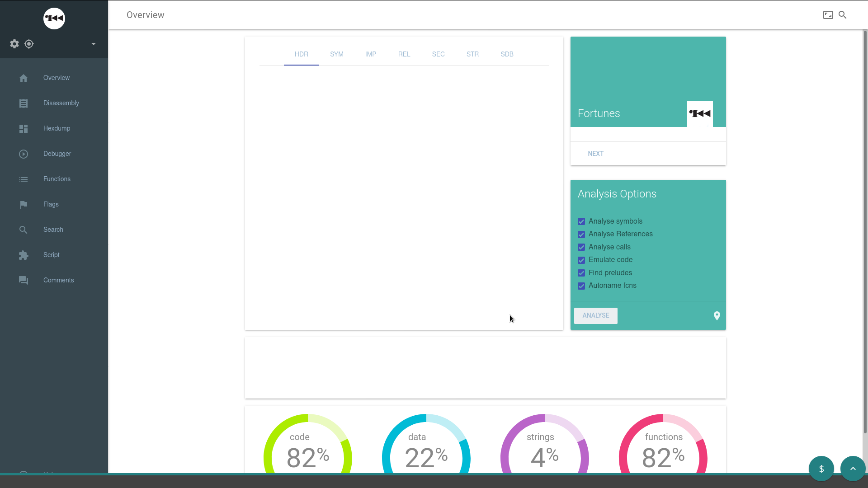Open the Debugger play icon
The height and width of the screenshot is (488, 868).
(24, 154)
